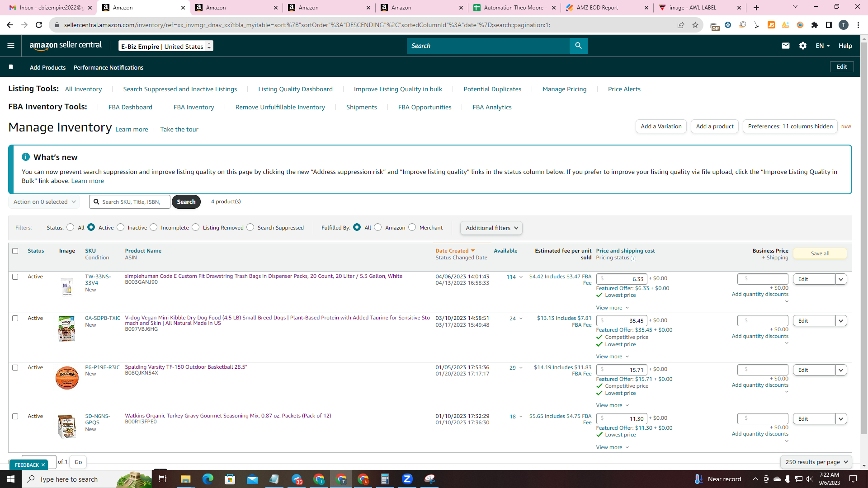Image resolution: width=868 pixels, height=488 pixels.
Task: Click the Add a product button
Action: (715, 127)
